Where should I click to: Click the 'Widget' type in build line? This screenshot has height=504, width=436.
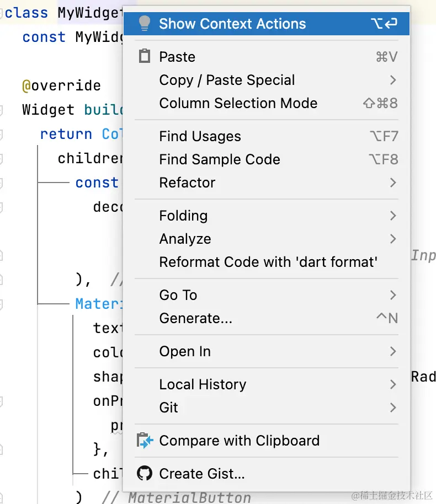pos(48,110)
